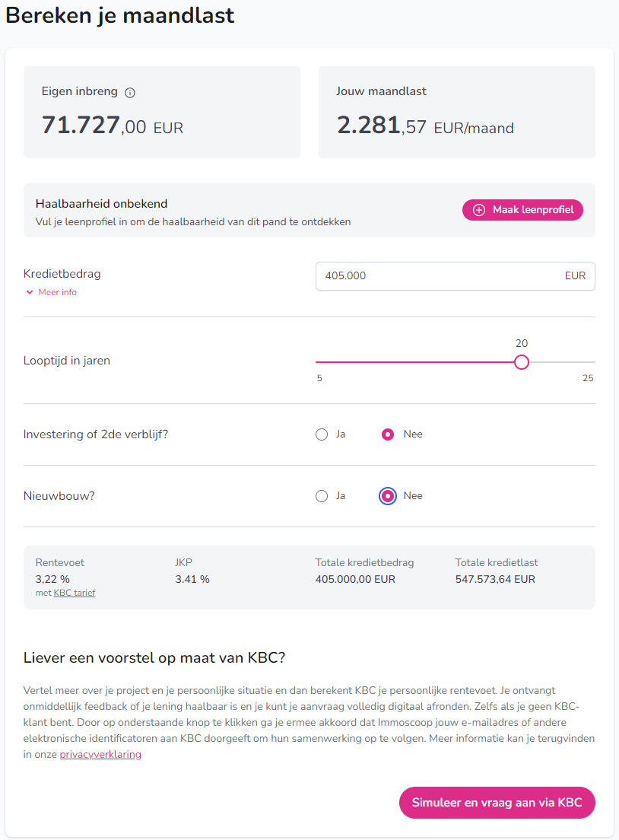This screenshot has width=619, height=840.
Task: Open the privacyverklaring link
Action: [100, 754]
